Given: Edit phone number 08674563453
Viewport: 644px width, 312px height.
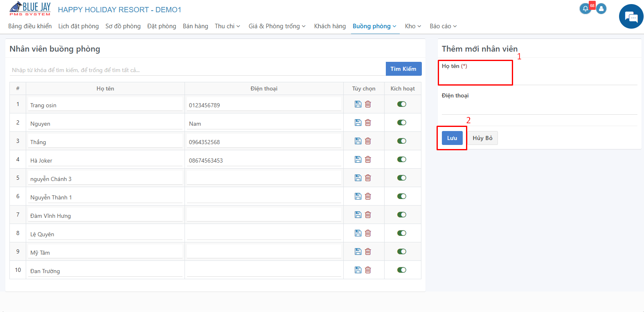Looking at the screenshot, I should (264, 160).
